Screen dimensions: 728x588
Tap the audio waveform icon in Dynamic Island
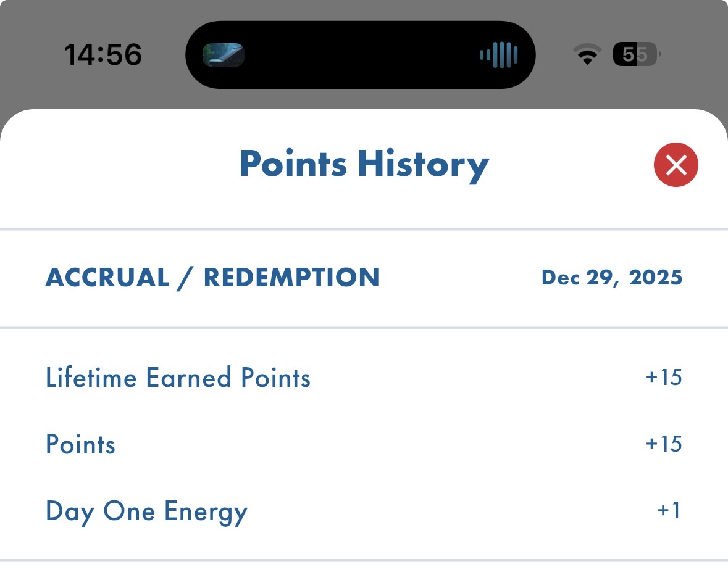point(498,55)
